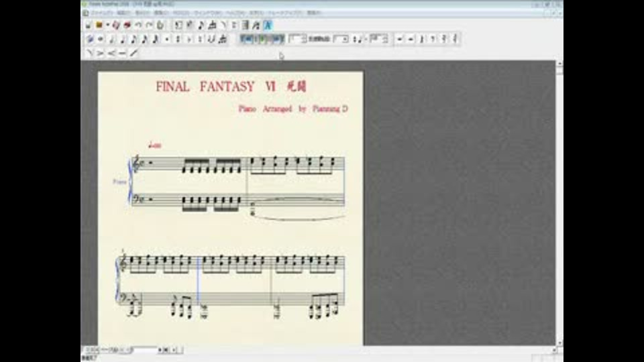Click the subtitle Piano Arranged by Planning D
644x362 pixels.
click(x=293, y=109)
